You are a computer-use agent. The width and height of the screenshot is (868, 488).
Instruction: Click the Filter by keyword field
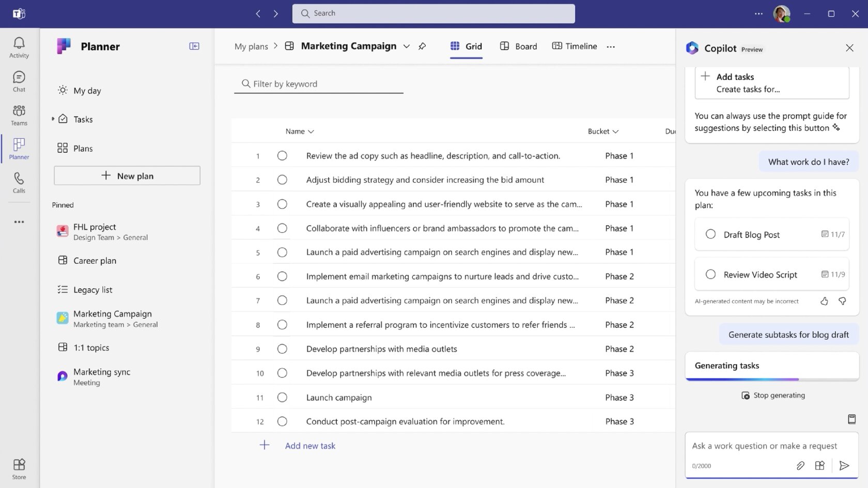(x=319, y=84)
